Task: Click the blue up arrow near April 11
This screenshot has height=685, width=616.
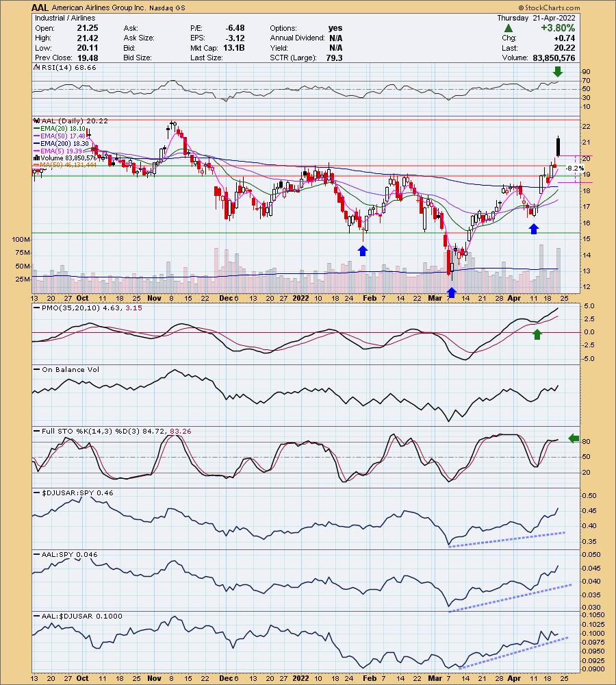Action: (534, 229)
